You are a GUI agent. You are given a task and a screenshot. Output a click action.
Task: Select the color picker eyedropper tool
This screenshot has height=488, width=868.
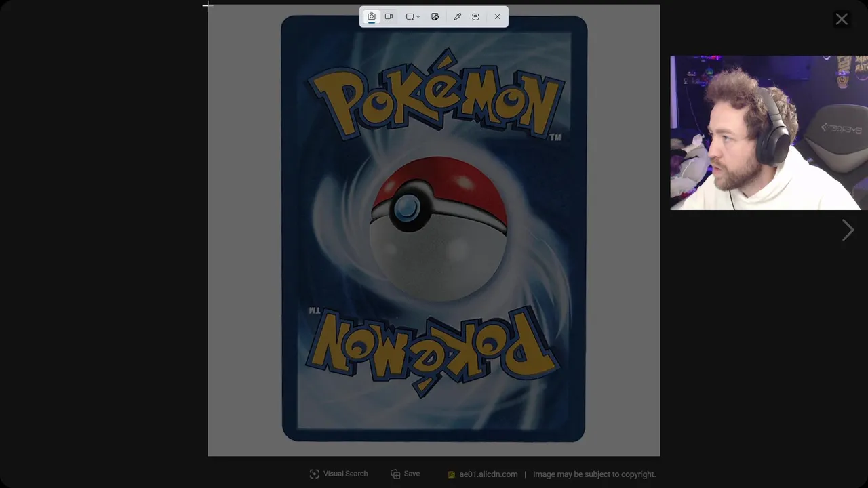(x=457, y=16)
